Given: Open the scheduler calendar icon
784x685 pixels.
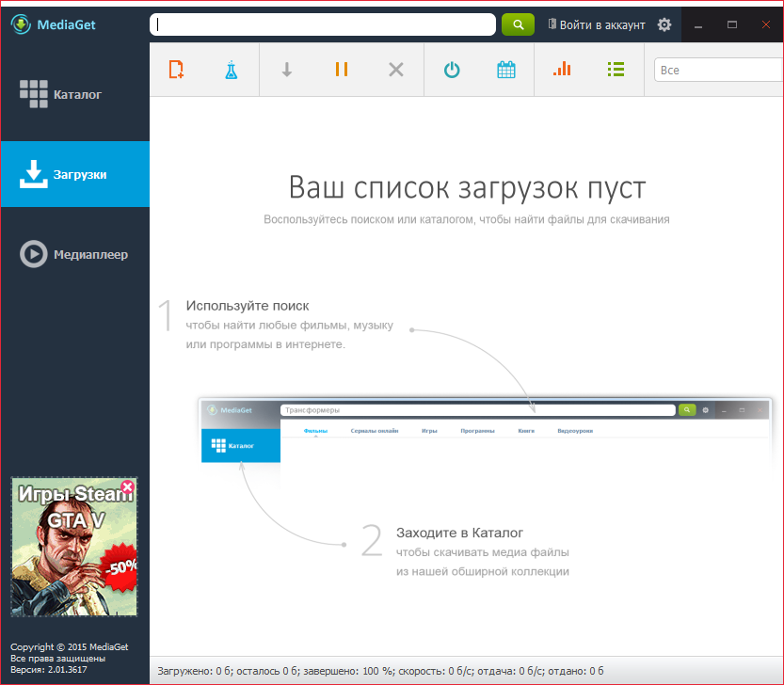Looking at the screenshot, I should [506, 70].
